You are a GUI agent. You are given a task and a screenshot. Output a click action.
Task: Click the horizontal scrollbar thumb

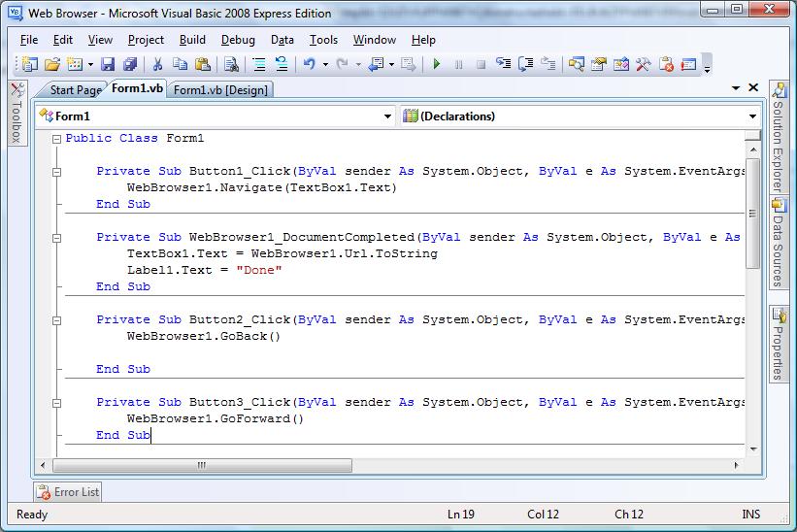tap(202, 465)
